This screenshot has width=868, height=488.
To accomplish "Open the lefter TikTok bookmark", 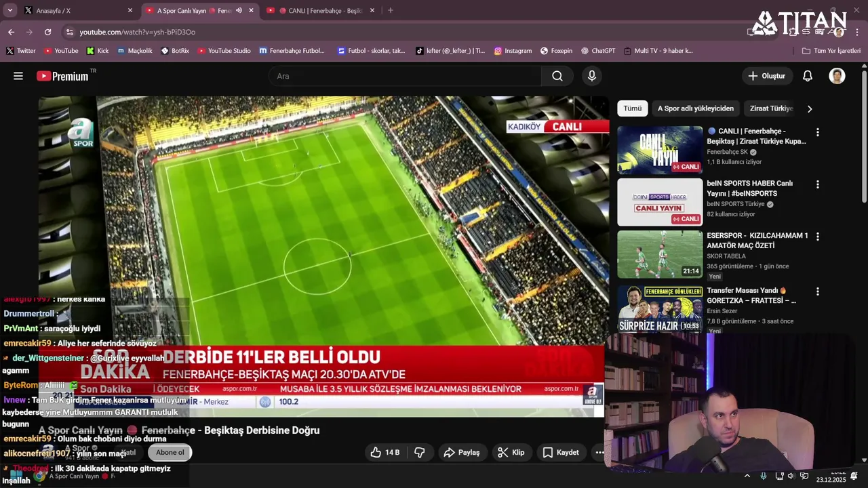I will [450, 51].
